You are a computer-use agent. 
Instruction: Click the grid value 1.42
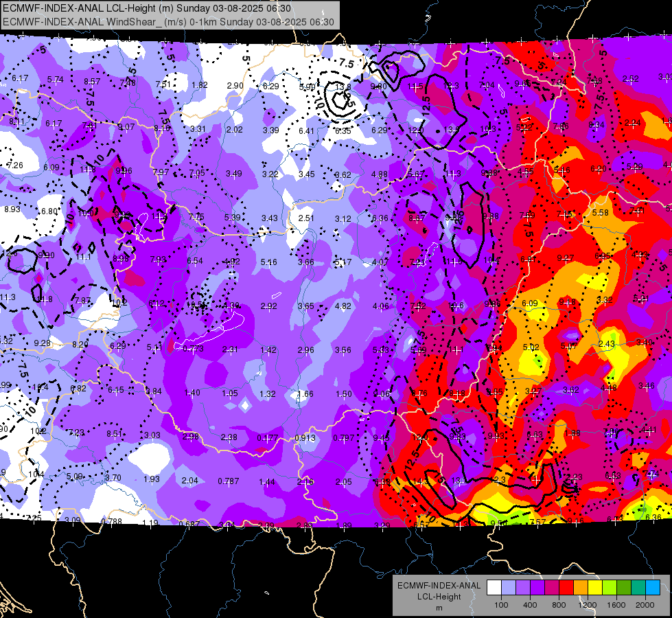pyautogui.click(x=268, y=350)
